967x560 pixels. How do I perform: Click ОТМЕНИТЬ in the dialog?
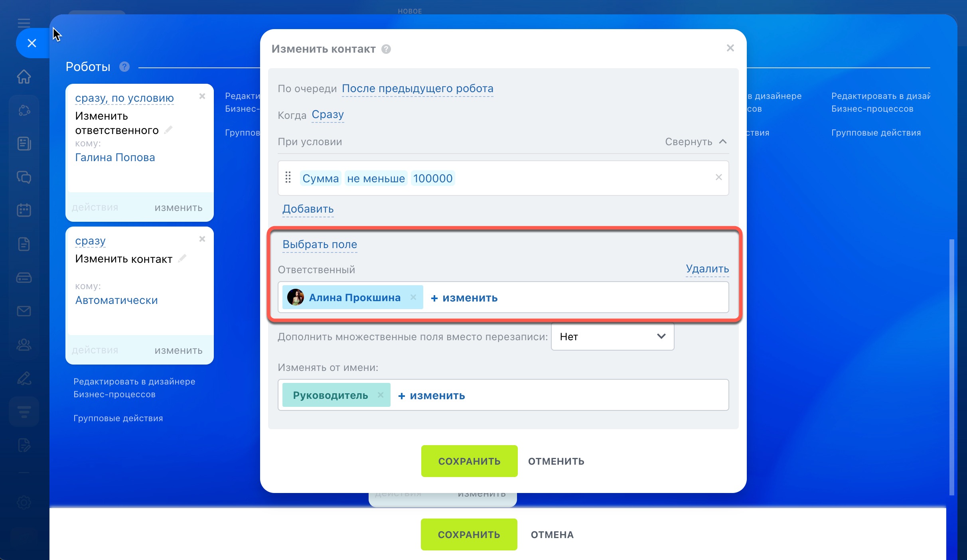pos(556,461)
